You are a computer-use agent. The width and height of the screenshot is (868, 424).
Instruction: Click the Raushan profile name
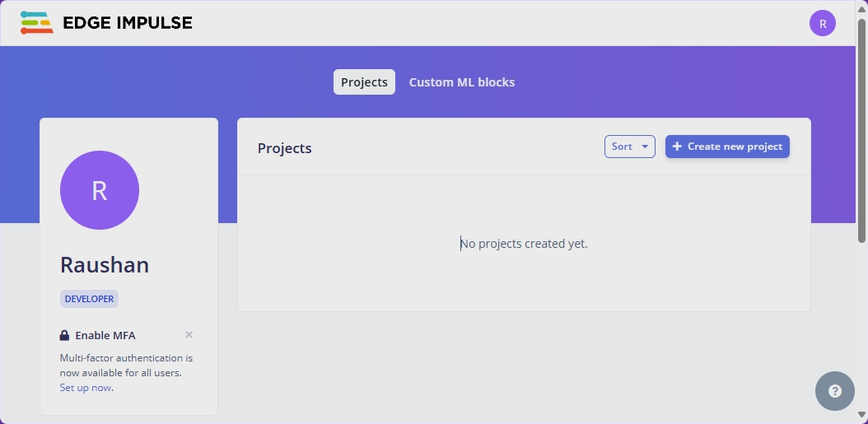(105, 265)
